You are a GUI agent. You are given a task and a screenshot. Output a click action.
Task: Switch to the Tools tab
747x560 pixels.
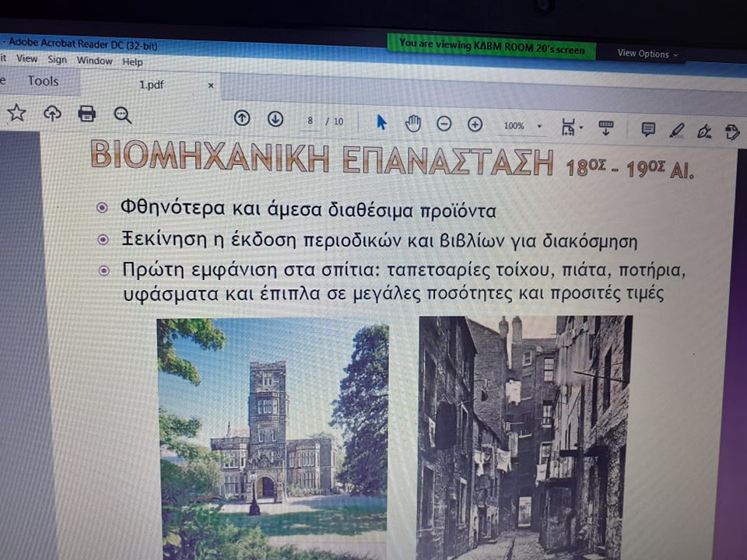point(43,81)
